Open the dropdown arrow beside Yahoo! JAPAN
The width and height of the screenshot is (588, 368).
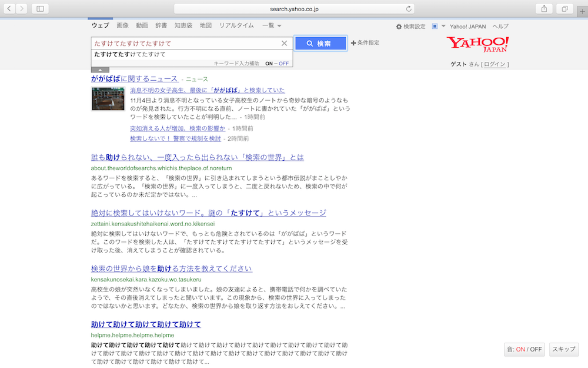coord(443,26)
